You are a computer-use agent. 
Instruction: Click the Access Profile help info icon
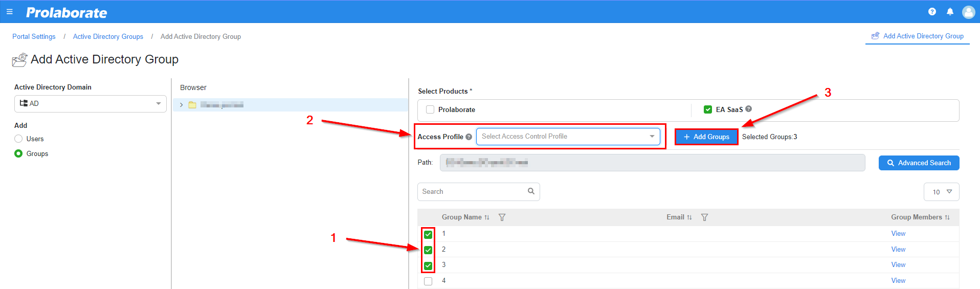469,137
